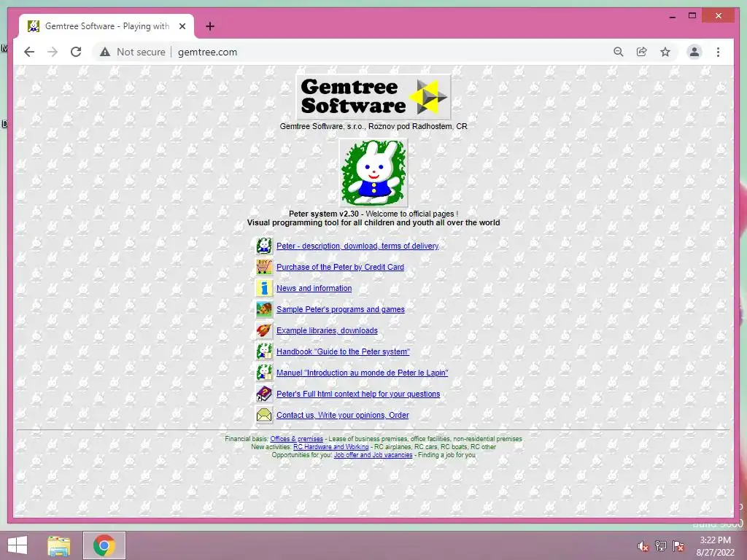
Task: Click the sample programs picture icon
Action: (264, 309)
